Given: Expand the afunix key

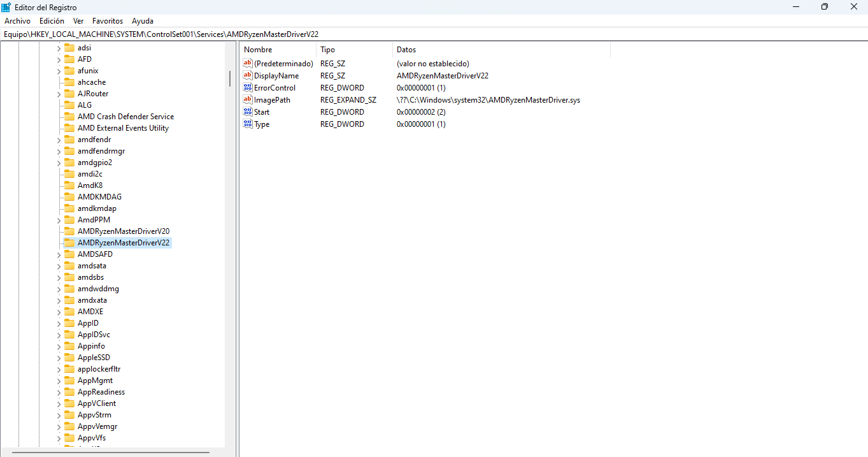Looking at the screenshot, I should click(x=59, y=71).
